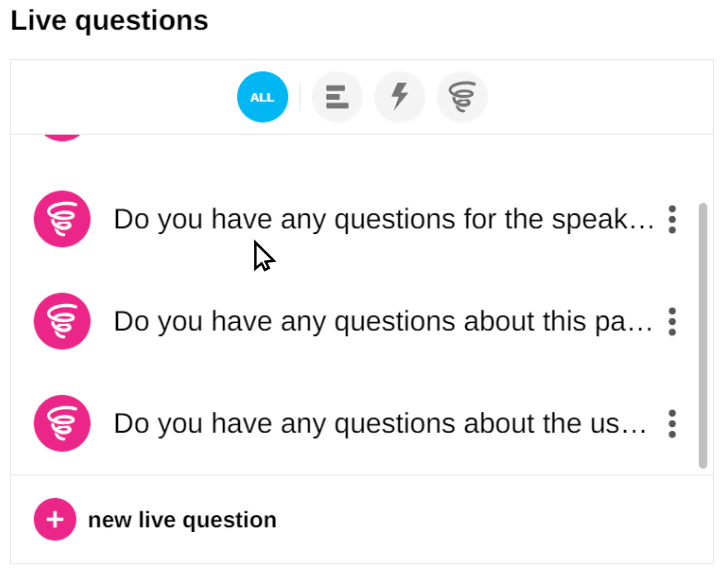Filter by lightning bolt quiz icon
Image resolution: width=723 pixels, height=577 pixels.
tap(399, 97)
